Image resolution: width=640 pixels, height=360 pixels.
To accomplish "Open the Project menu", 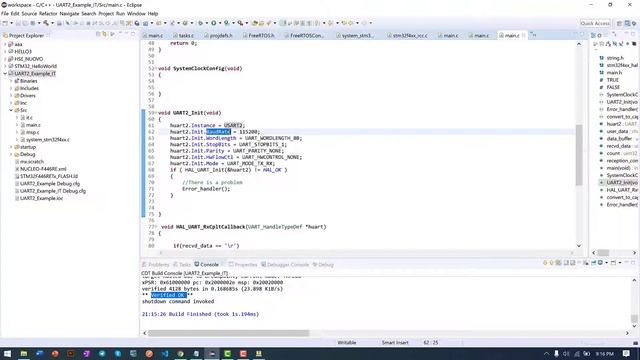I will 106,13.
